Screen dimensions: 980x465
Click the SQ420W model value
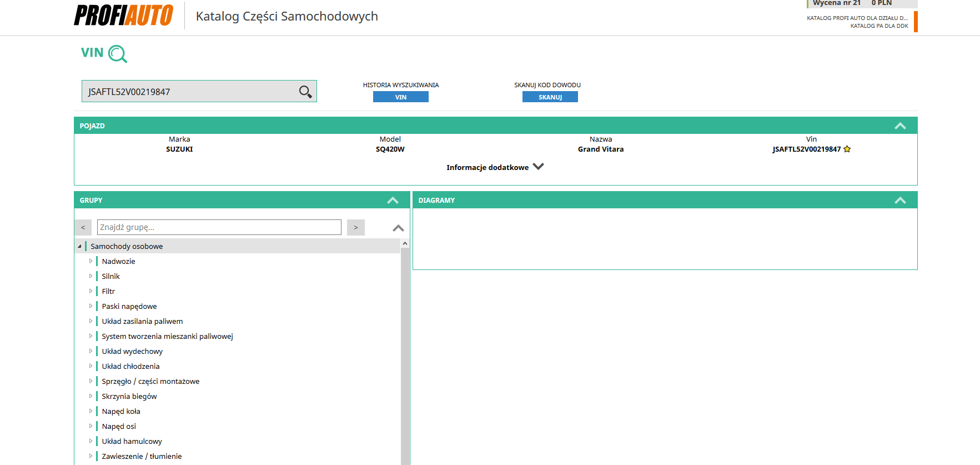[390, 149]
